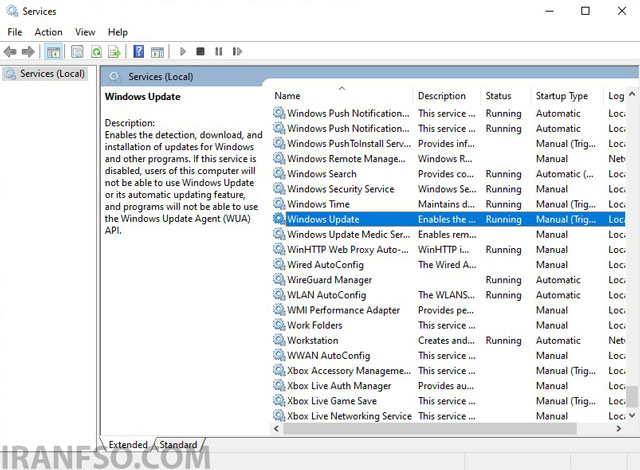Click gear icon beside Windows Search
Viewport: 640px width, 470px height.
[279, 174]
